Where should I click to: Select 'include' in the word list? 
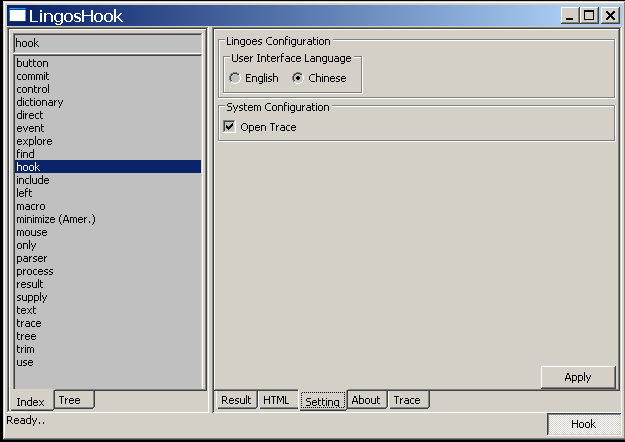[x=108, y=180]
